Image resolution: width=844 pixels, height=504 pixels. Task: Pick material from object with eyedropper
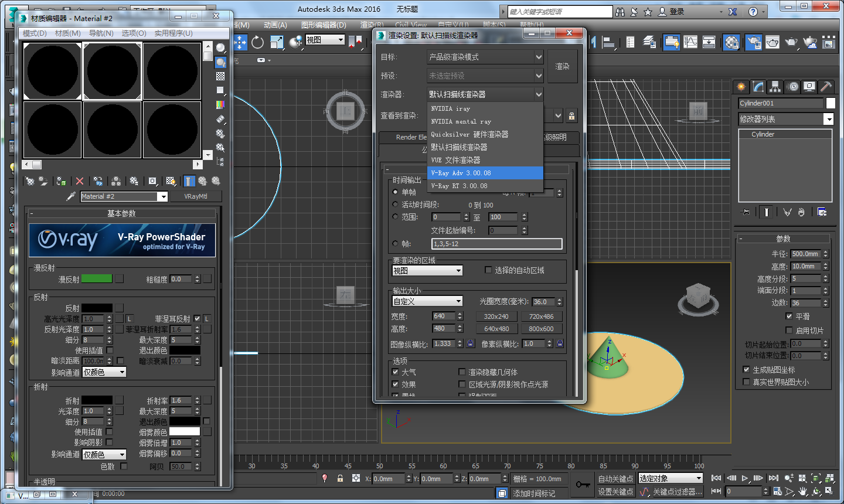tap(71, 196)
